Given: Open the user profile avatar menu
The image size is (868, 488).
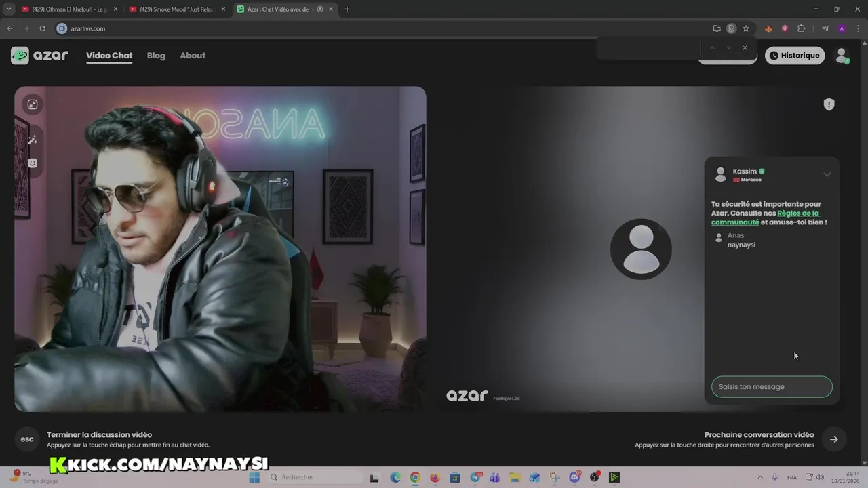Looking at the screenshot, I should click(x=842, y=56).
